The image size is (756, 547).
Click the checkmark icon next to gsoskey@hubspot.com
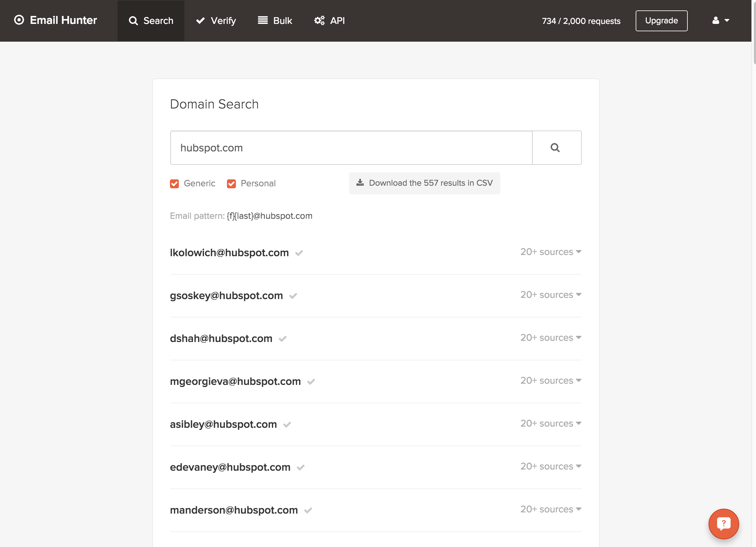pos(293,296)
